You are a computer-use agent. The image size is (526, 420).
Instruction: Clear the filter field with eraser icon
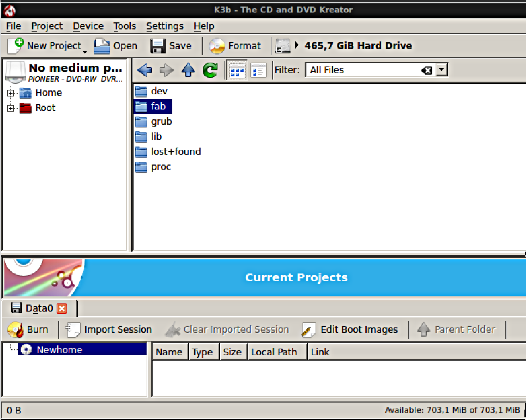pos(427,70)
